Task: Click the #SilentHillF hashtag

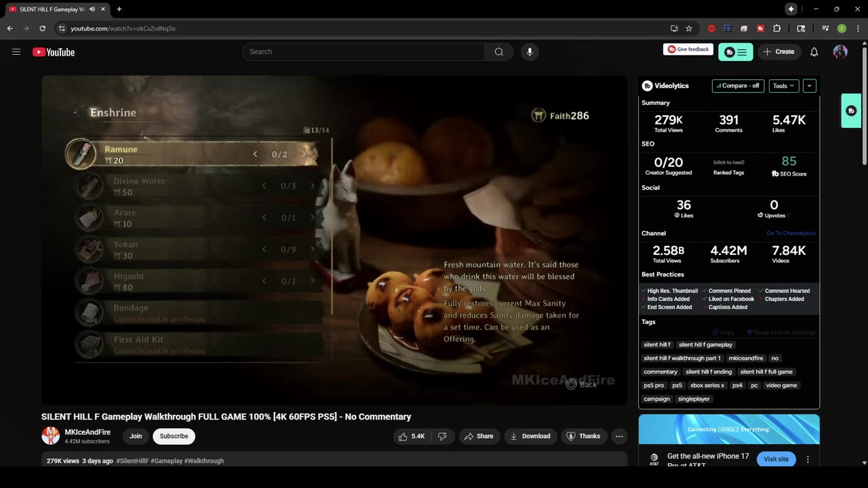Action: [132, 461]
